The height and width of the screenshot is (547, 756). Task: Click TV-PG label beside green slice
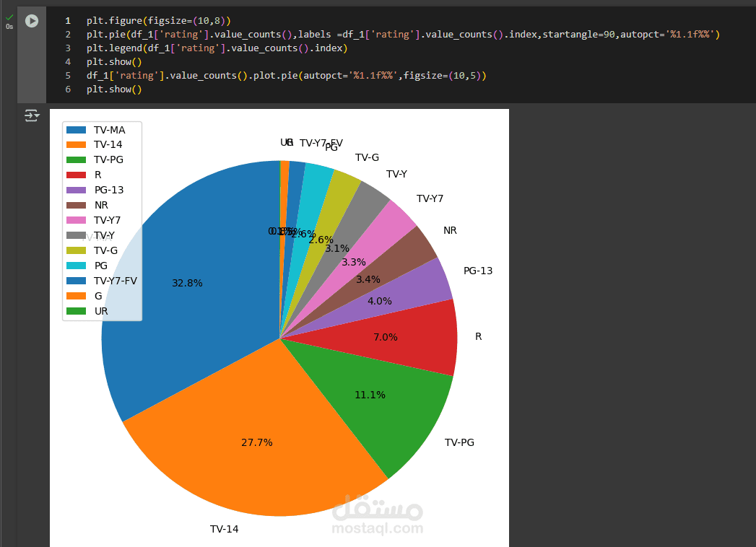click(459, 442)
